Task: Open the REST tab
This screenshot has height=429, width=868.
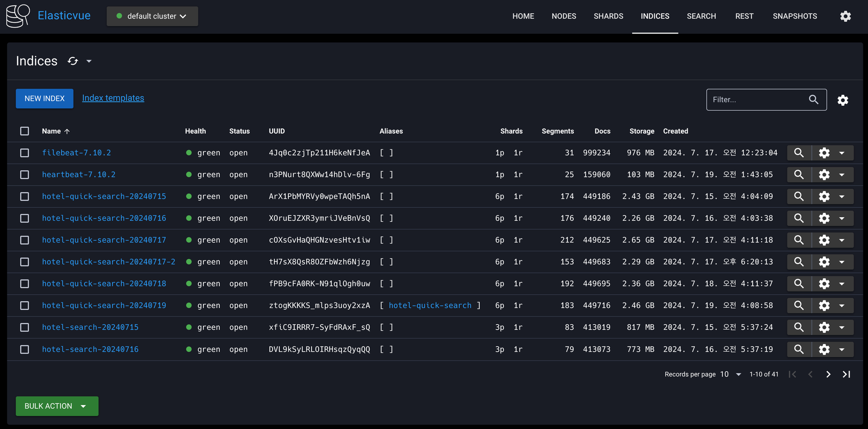Action: 744,16
